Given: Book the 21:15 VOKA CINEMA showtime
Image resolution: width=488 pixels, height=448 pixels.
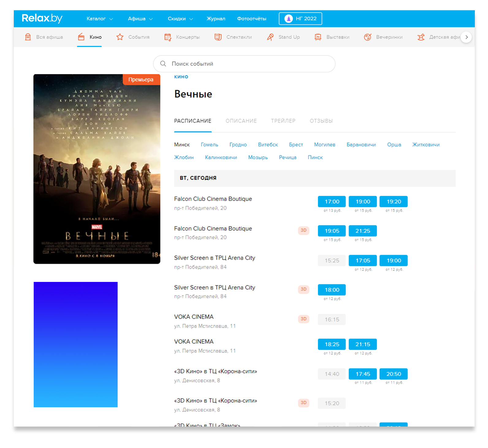Looking at the screenshot, I should 363,344.
